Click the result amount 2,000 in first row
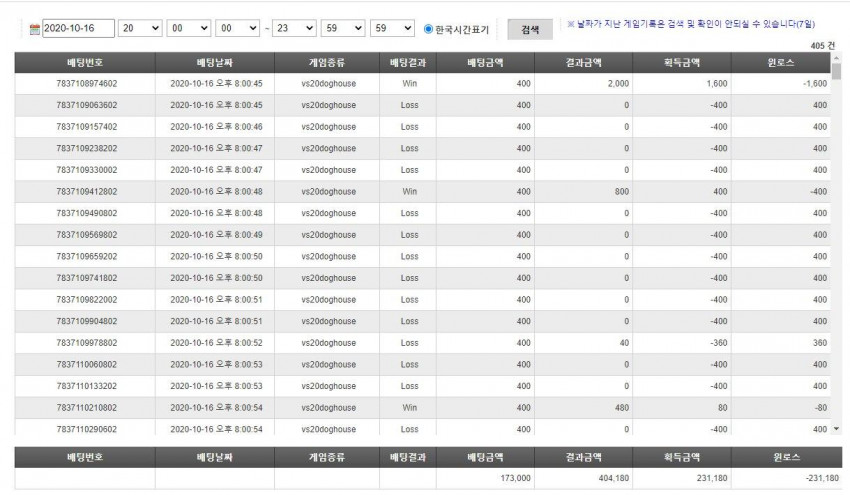 click(x=619, y=83)
